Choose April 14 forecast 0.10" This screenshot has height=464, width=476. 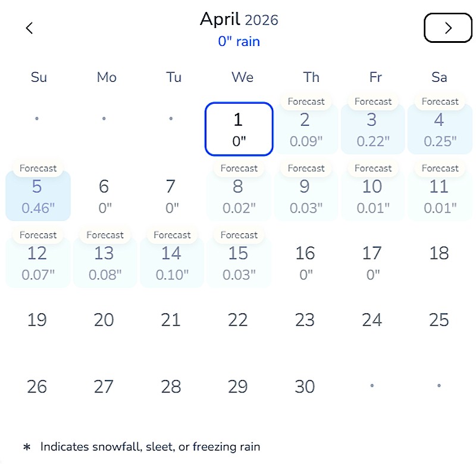171,263
